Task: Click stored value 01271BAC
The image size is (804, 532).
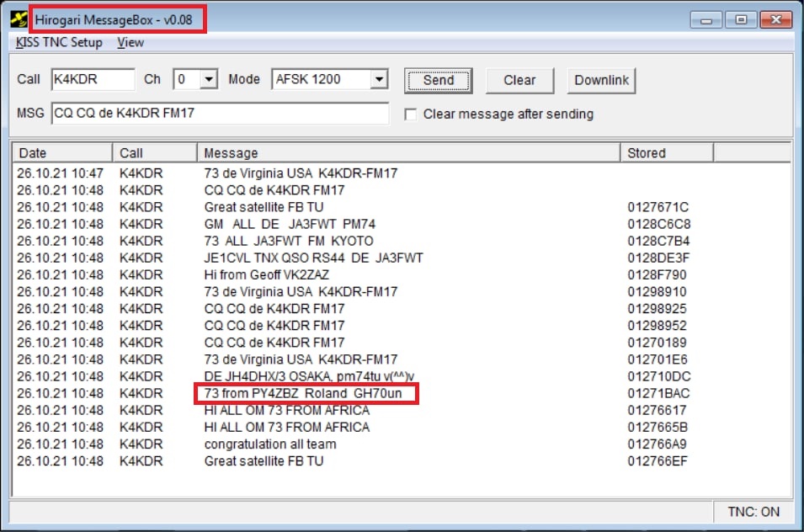Action: pos(658,393)
